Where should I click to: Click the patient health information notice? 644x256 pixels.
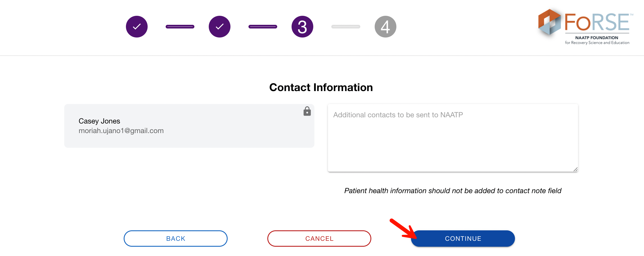point(453,191)
